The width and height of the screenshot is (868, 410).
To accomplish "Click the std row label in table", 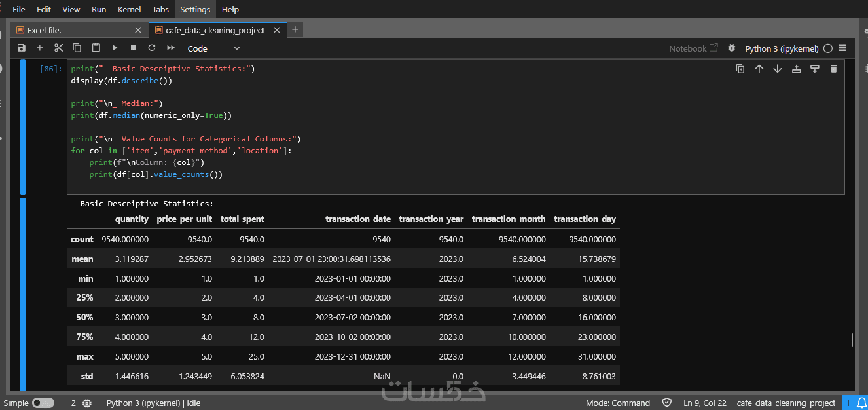I will pos(87,377).
